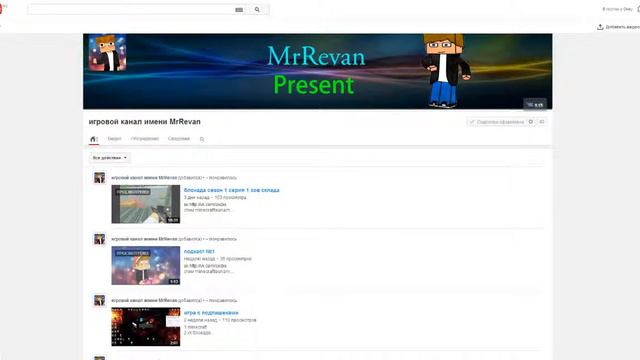Click channel avatar beside 'игра с подписчиками' entry
640x360 pixels.
tap(100, 300)
